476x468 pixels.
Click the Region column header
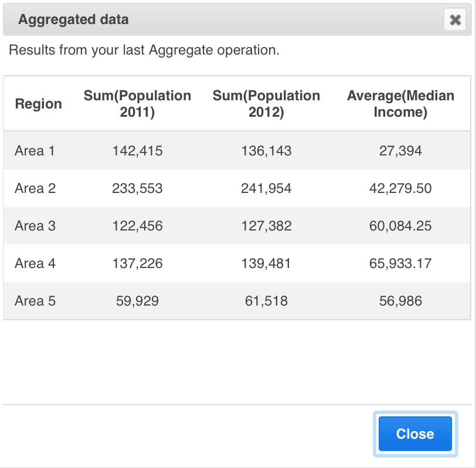tap(38, 104)
